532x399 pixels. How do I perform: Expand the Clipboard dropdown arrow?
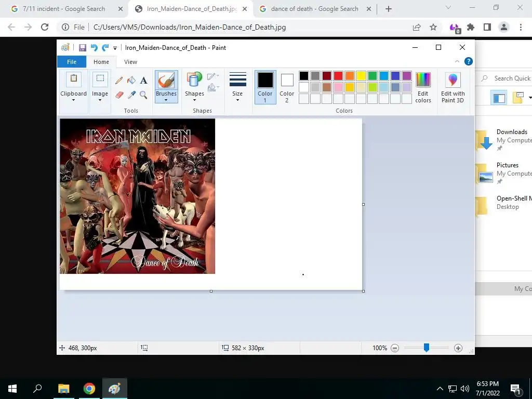(x=73, y=100)
